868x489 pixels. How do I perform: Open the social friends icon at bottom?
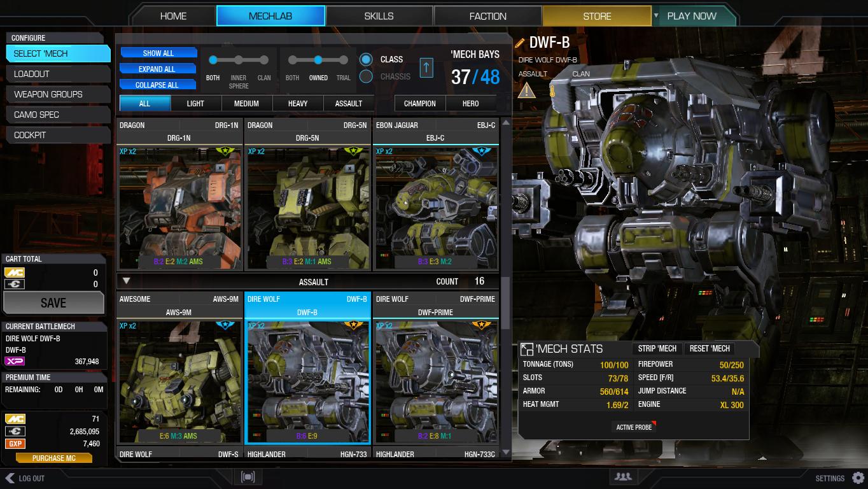(623, 477)
